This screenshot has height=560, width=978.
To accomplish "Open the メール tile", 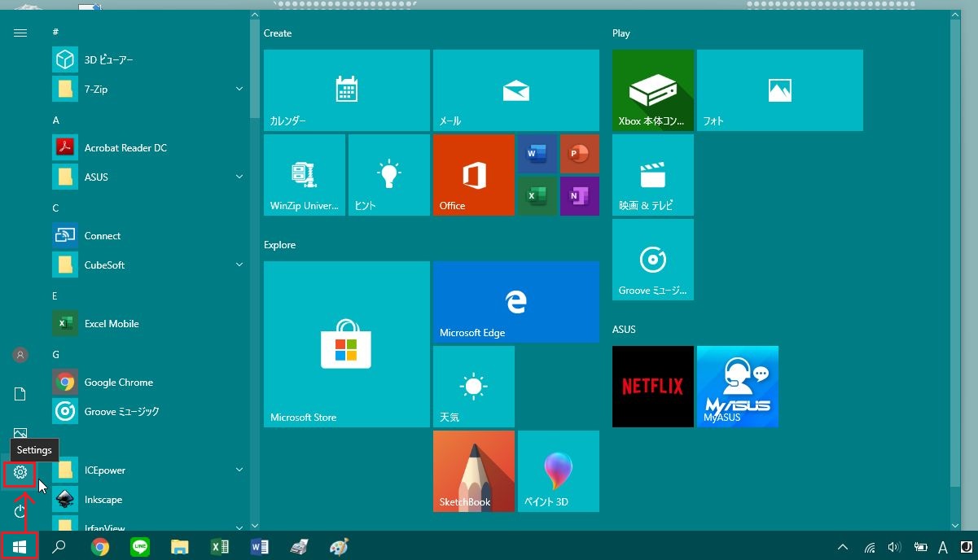I will (x=516, y=90).
